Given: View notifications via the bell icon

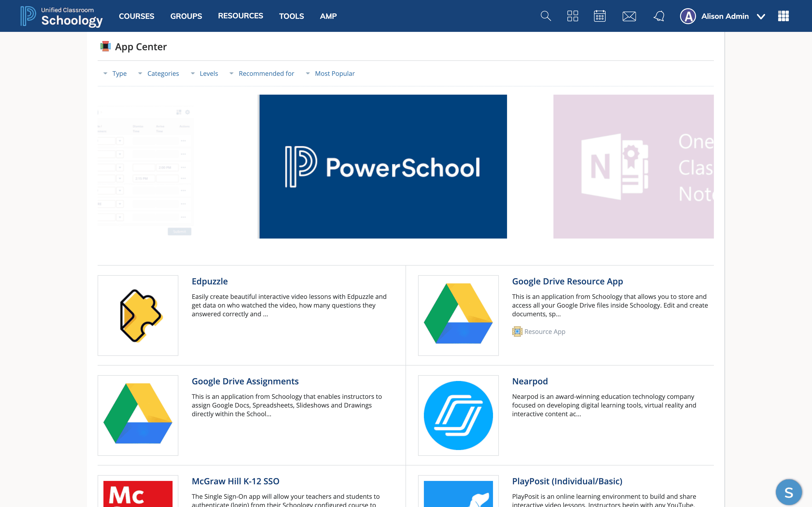Looking at the screenshot, I should [x=659, y=16].
